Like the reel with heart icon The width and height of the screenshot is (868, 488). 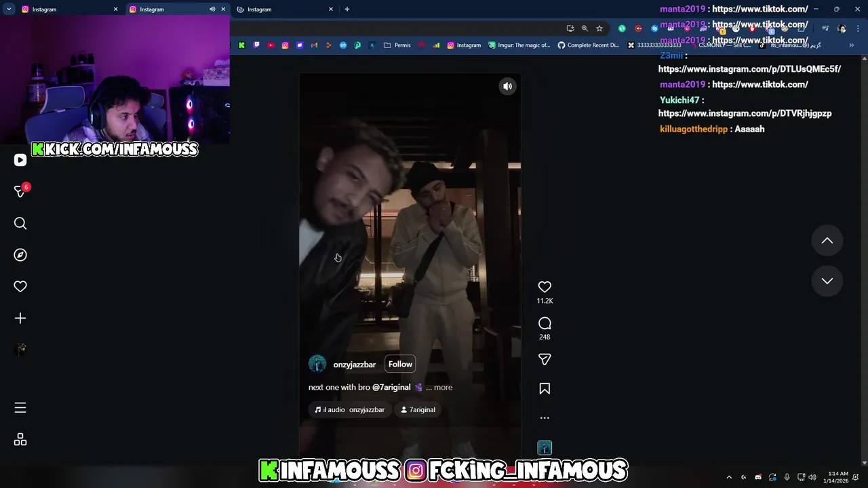[545, 287]
